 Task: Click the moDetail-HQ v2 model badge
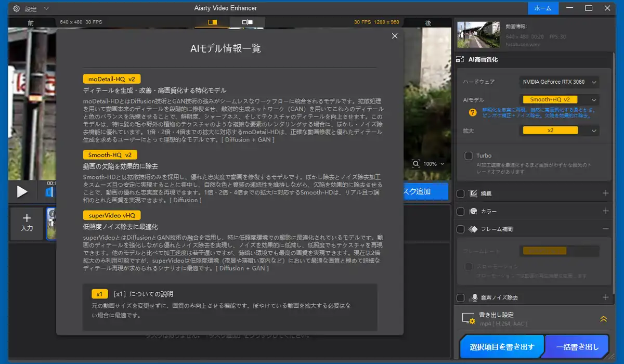tap(111, 79)
